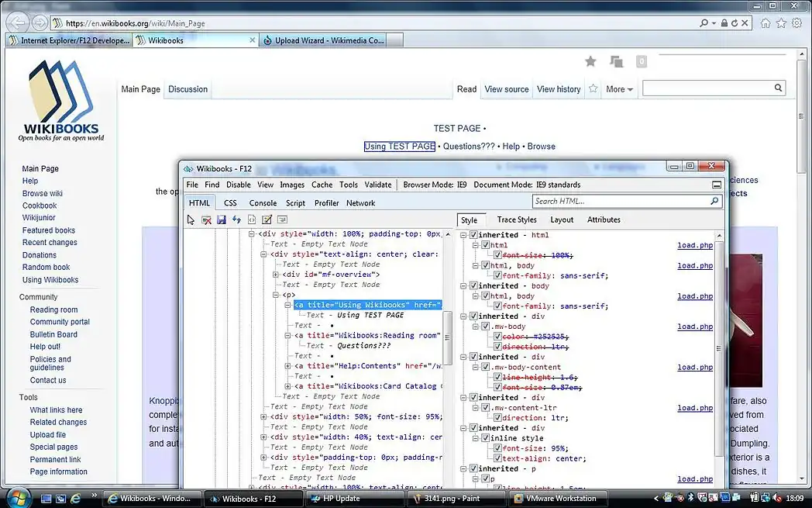Uncheck line-height: 1.6 in mw-body-content

click(498, 376)
